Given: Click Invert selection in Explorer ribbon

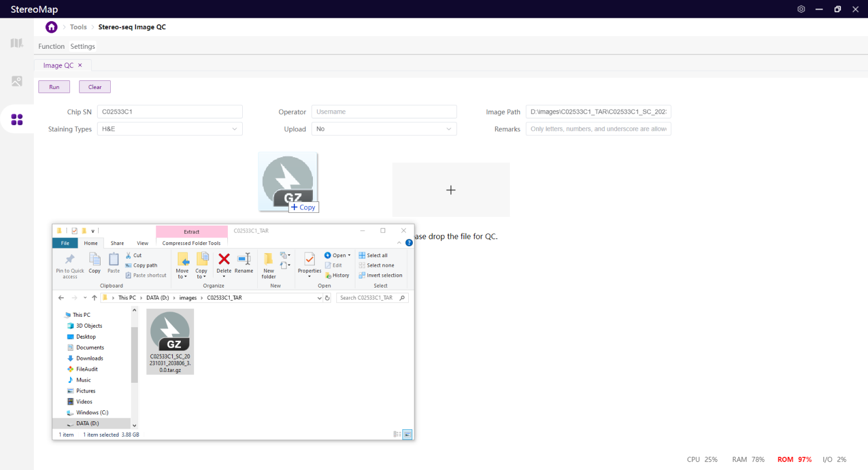Looking at the screenshot, I should 381,275.
